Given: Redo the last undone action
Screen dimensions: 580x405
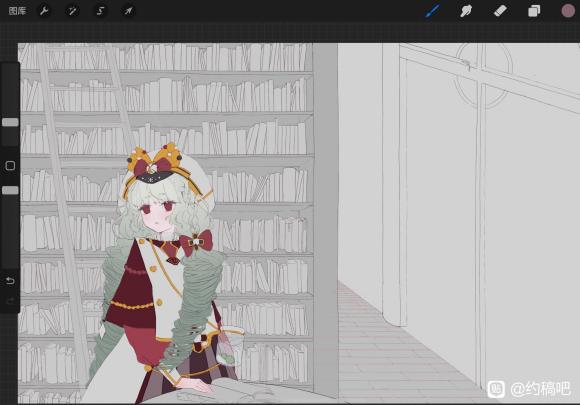Looking at the screenshot, I should click(10, 301).
